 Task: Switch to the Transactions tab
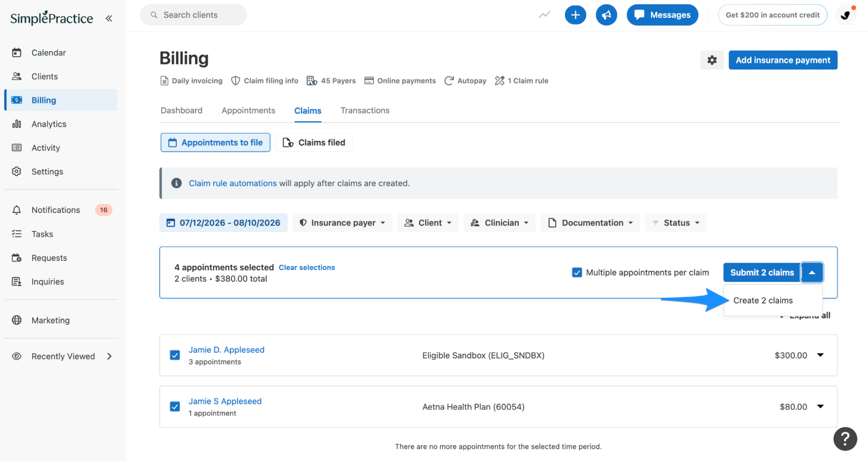(x=365, y=111)
